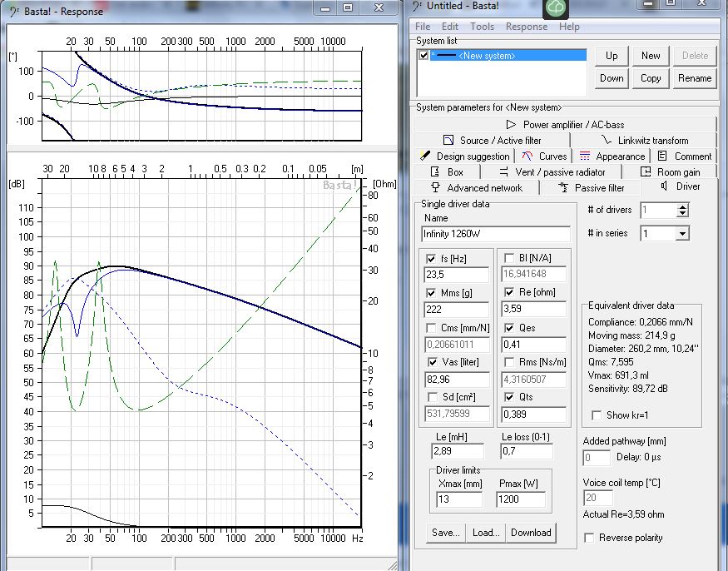The image size is (728, 571).
Task: Open the Response menu
Action: (x=527, y=27)
